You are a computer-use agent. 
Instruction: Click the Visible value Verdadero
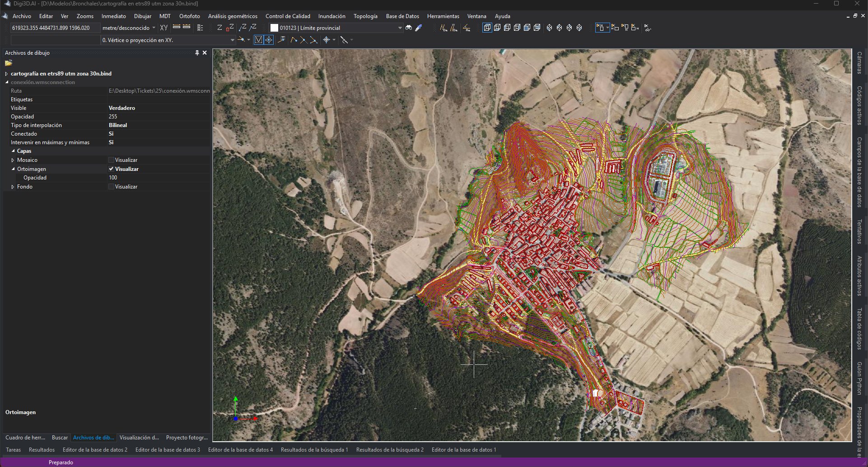(x=122, y=108)
